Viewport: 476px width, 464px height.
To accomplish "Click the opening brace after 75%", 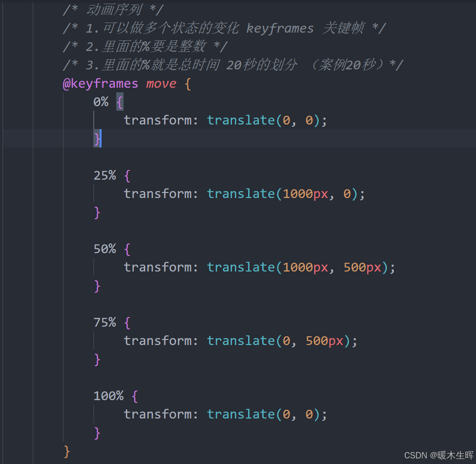I will 128,323.
